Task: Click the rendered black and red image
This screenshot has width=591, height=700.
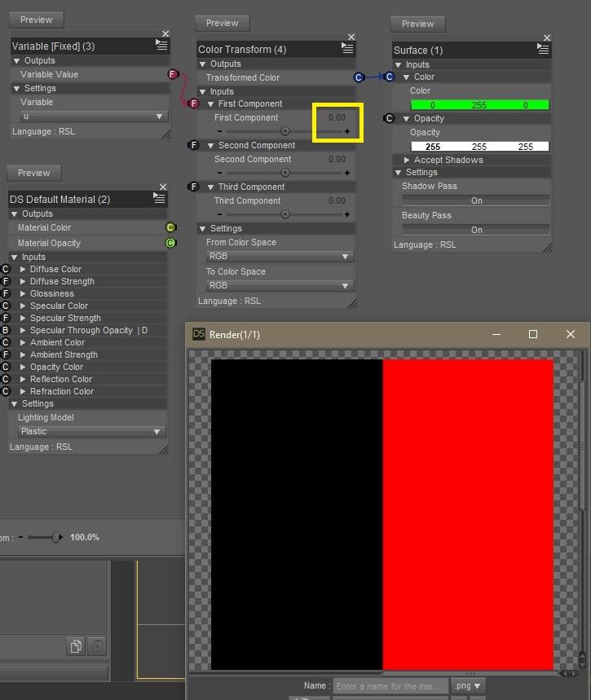Action: coord(382,514)
